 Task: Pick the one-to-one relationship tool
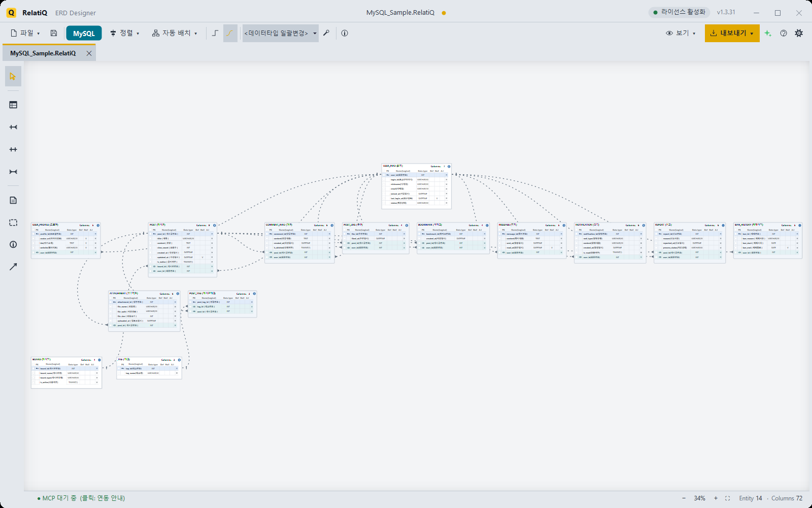(x=13, y=149)
